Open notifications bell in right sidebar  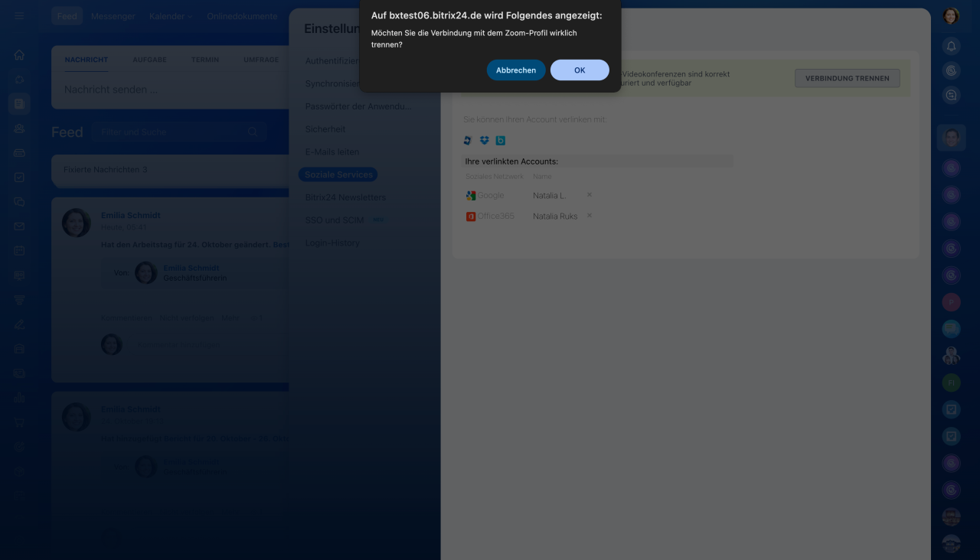(951, 46)
